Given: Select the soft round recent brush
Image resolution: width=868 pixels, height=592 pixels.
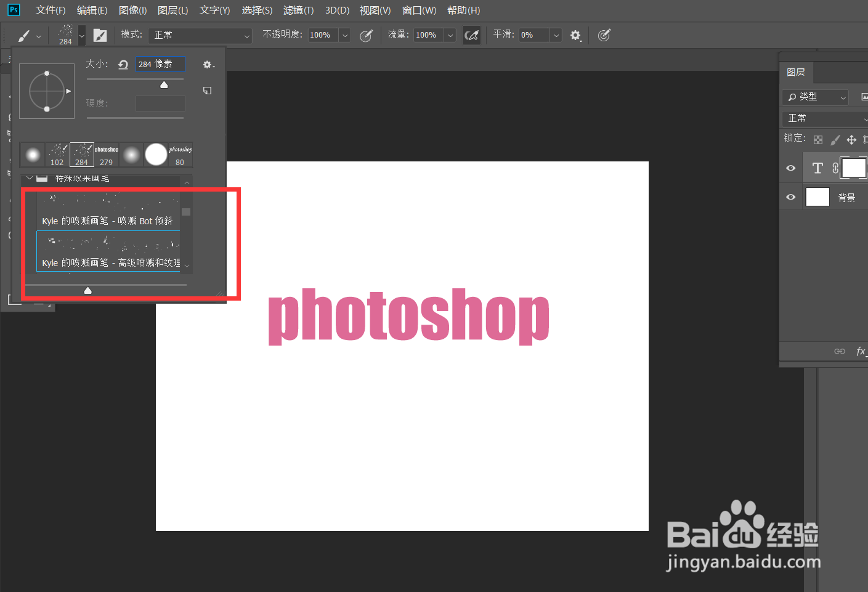Looking at the screenshot, I should click(33, 155).
